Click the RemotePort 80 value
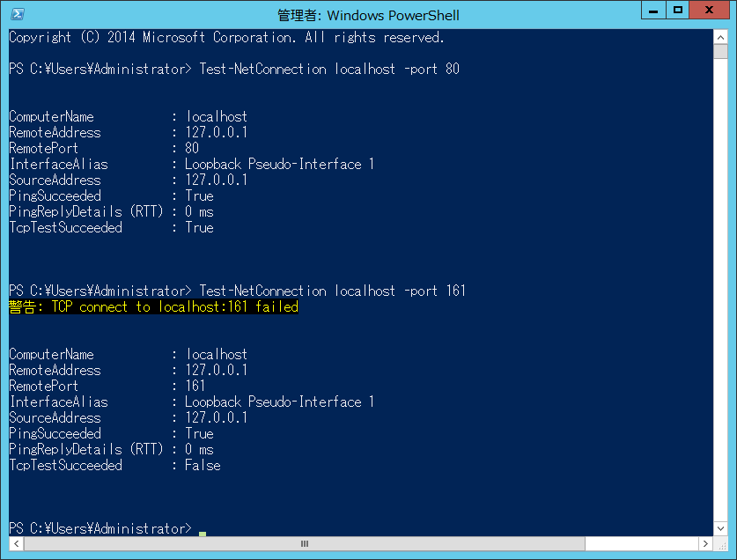Image resolution: width=737 pixels, height=560 pixels. click(192, 148)
